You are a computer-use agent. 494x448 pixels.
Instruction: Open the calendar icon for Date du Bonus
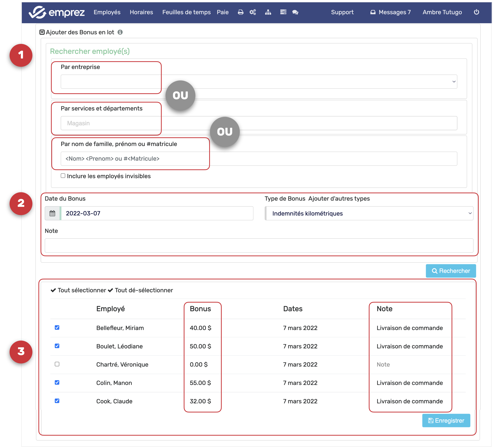52,213
